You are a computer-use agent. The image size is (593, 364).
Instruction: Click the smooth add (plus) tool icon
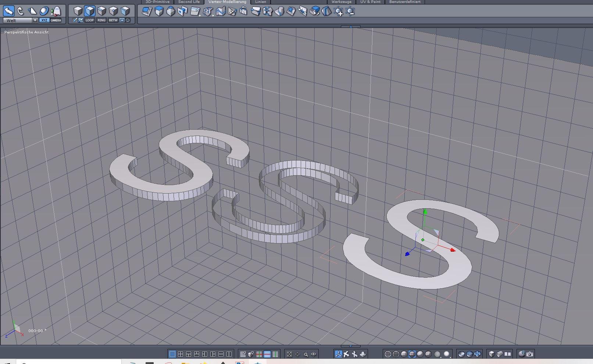[x=338, y=12]
